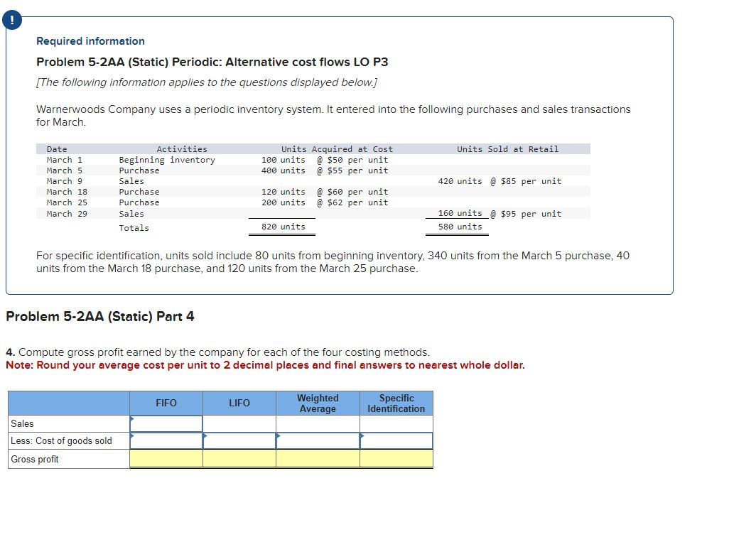Click the triangle marker in Weighted Average cost cell

[279, 436]
